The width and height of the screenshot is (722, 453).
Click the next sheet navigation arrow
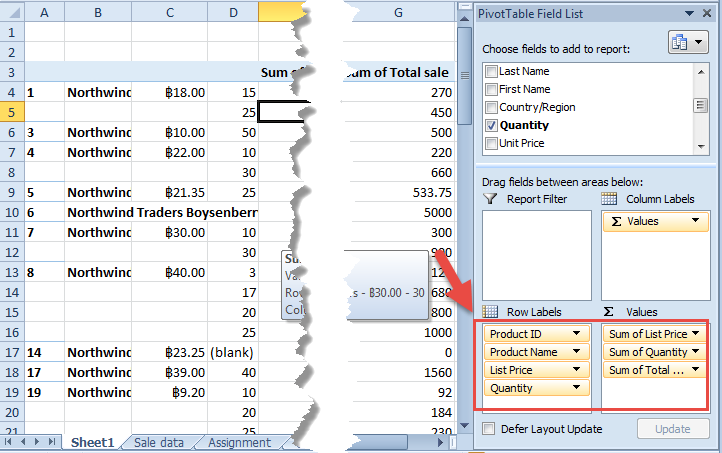(38, 441)
